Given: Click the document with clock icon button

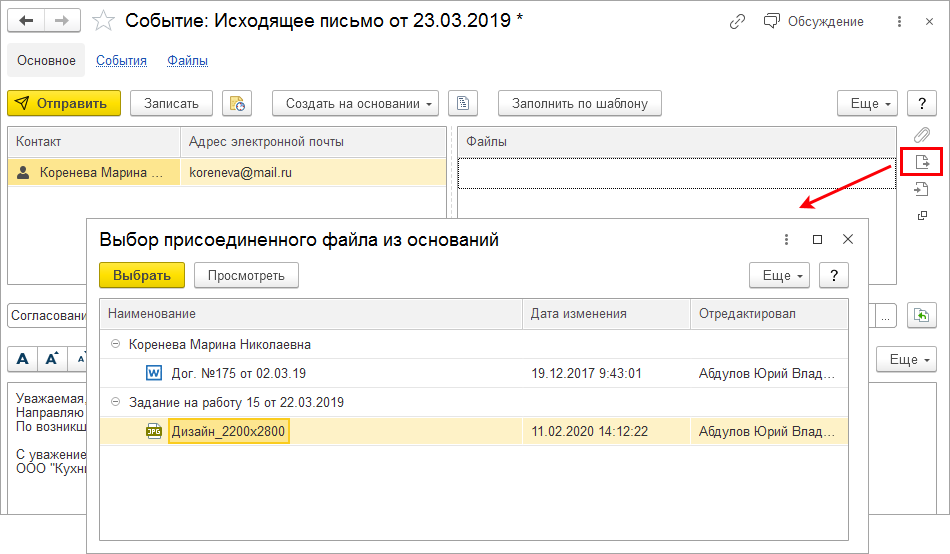Looking at the screenshot, I should 237,103.
